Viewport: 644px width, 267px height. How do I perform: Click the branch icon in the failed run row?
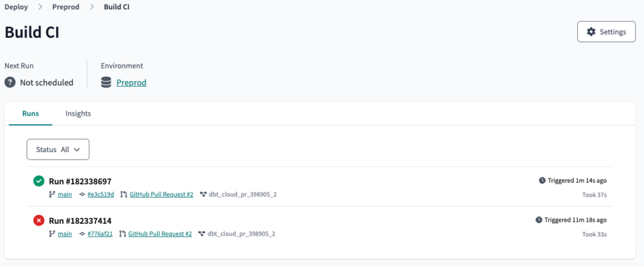52,234
